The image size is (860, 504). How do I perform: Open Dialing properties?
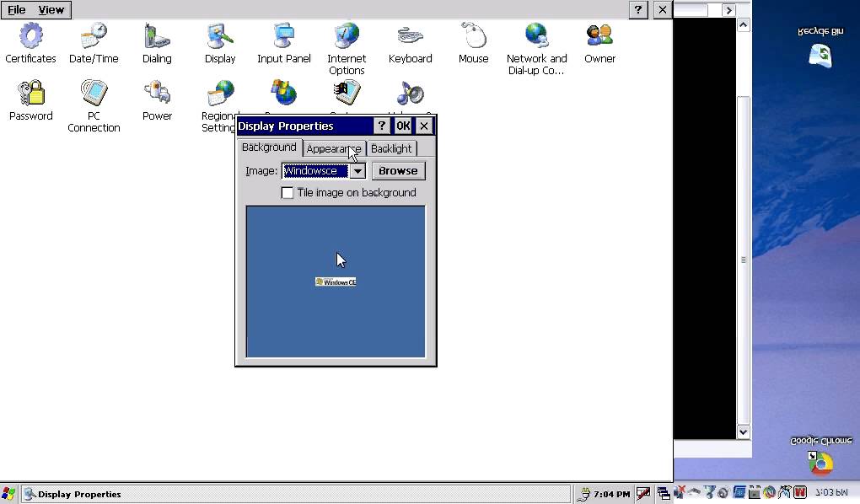(157, 38)
